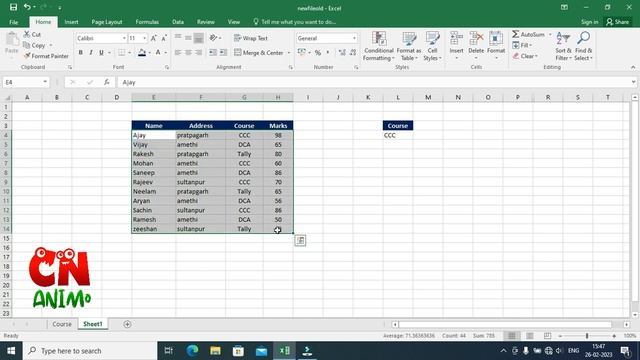This screenshot has height=360, width=640.
Task: Decrease font size
Action: (164, 38)
